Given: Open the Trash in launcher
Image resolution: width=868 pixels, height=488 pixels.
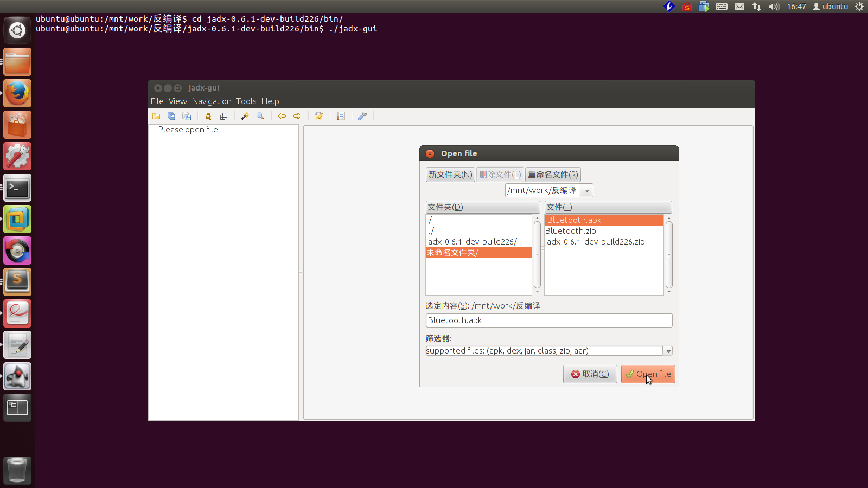Looking at the screenshot, I should [17, 470].
